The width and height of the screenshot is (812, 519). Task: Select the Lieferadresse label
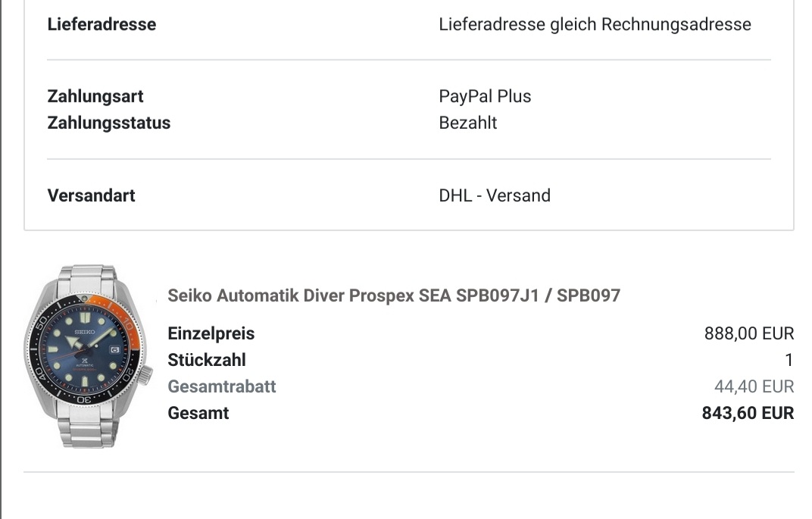[101, 24]
